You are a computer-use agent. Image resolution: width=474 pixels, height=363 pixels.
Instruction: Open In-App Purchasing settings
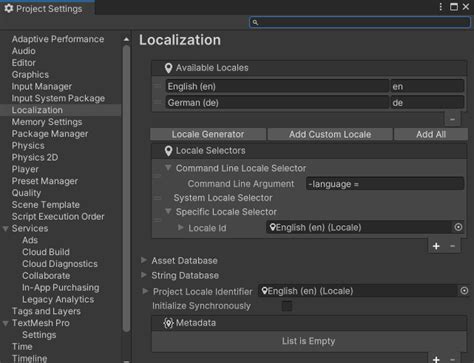pos(61,288)
